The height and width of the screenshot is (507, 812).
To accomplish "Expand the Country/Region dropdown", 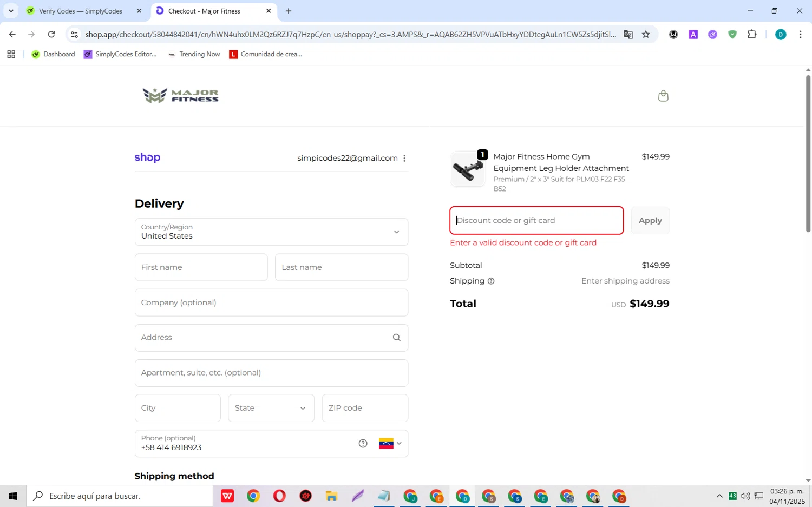I will point(271,232).
